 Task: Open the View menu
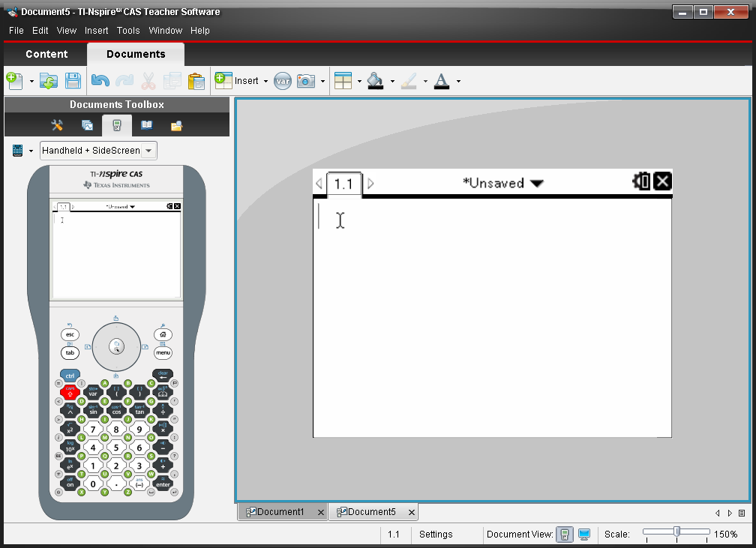pos(67,31)
